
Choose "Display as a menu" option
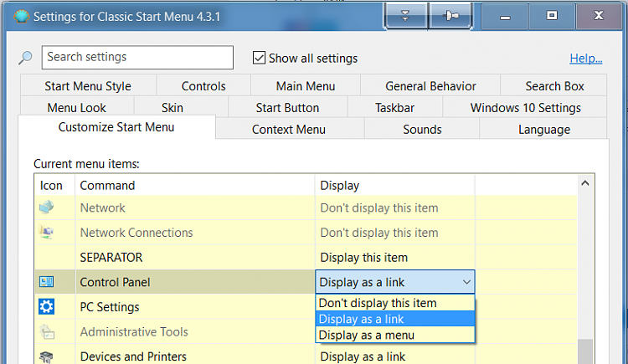[x=395, y=335]
